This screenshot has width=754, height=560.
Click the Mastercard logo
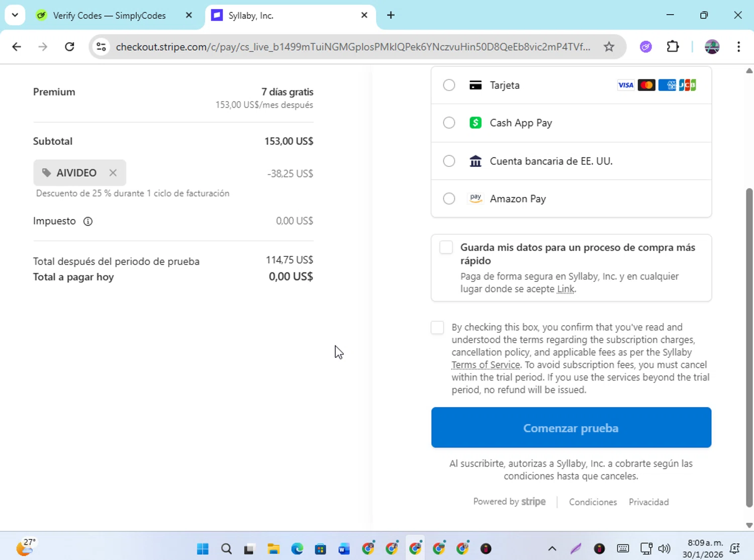(646, 85)
